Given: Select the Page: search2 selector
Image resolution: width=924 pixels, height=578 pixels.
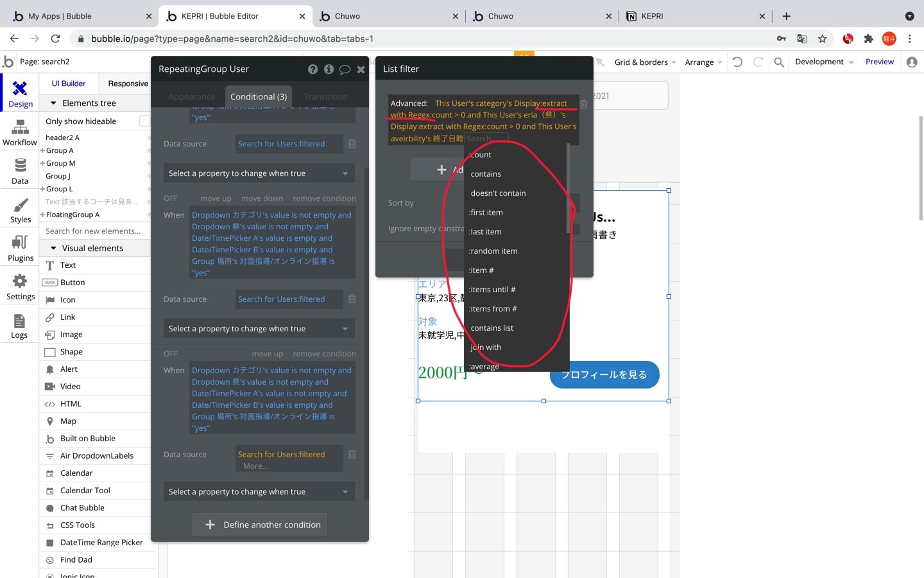Looking at the screenshot, I should click(45, 62).
